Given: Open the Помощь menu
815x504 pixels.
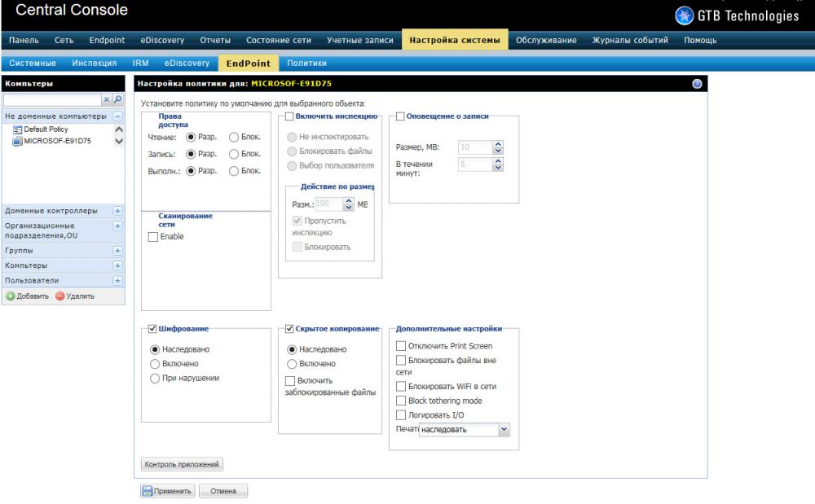Looking at the screenshot, I should 700,41.
